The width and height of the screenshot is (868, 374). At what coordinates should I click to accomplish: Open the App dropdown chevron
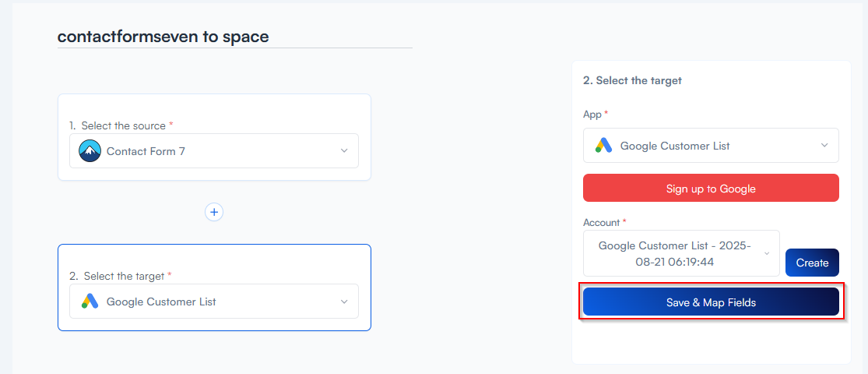tap(824, 146)
